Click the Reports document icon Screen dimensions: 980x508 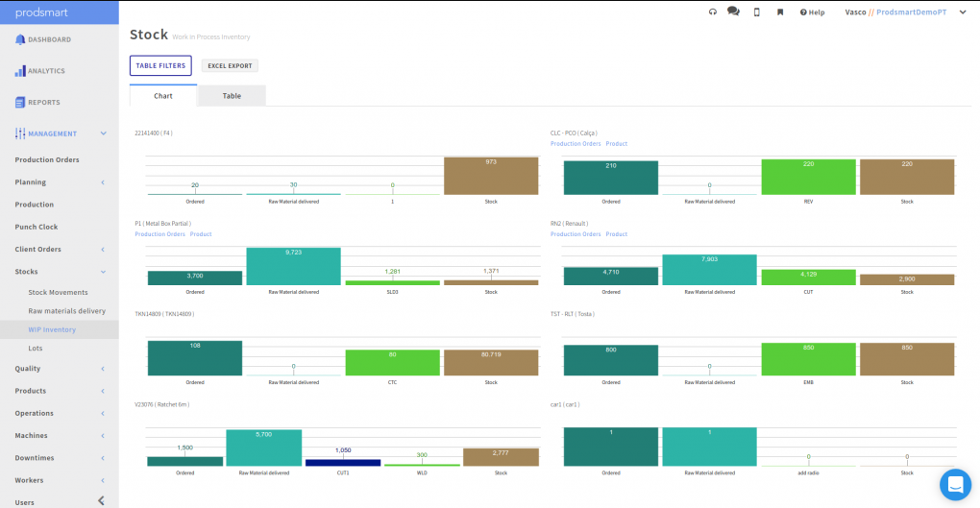point(20,102)
